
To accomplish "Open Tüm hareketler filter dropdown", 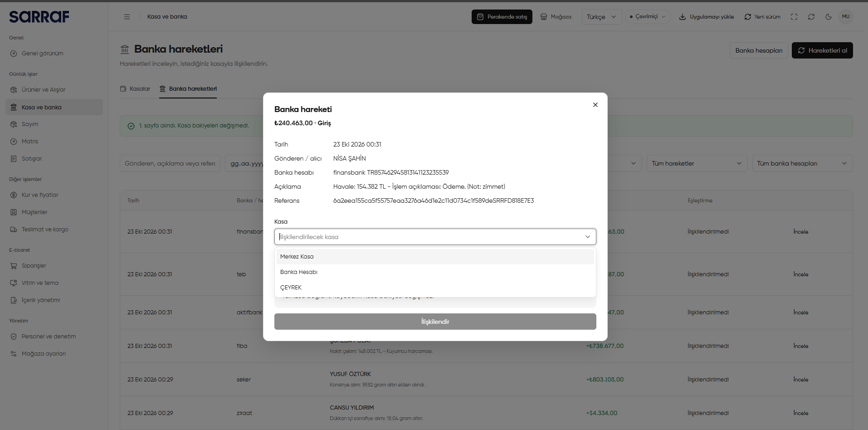I will tap(697, 163).
